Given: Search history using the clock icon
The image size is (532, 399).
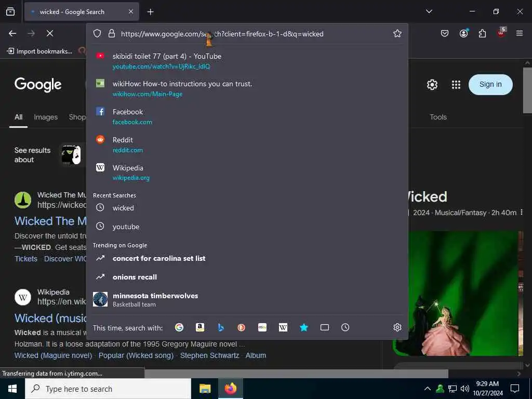Looking at the screenshot, I should (x=345, y=327).
